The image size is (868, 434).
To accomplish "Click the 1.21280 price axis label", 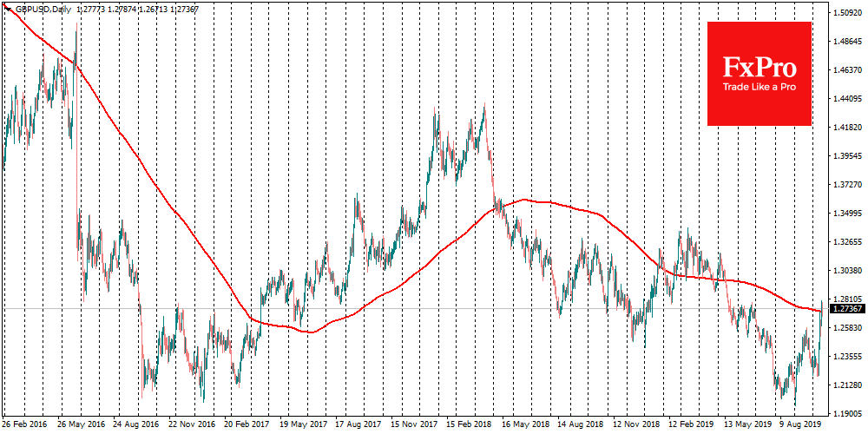I will pyautogui.click(x=847, y=385).
